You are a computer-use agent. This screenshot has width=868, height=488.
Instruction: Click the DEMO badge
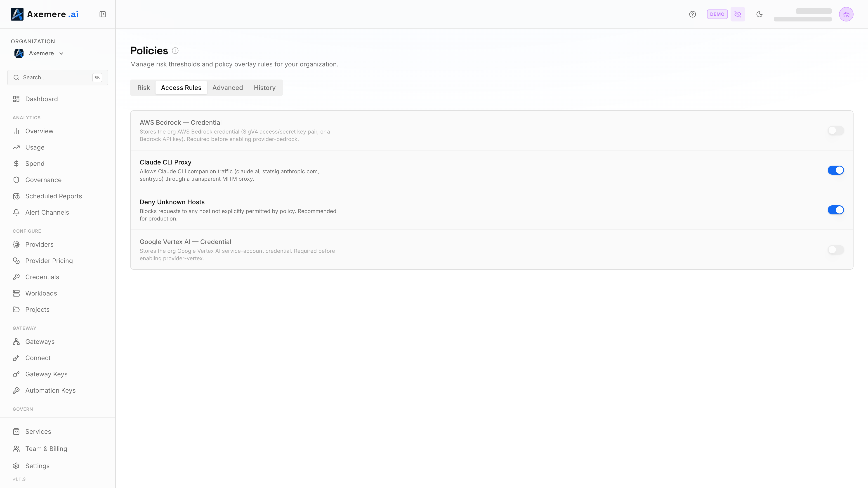[717, 14]
